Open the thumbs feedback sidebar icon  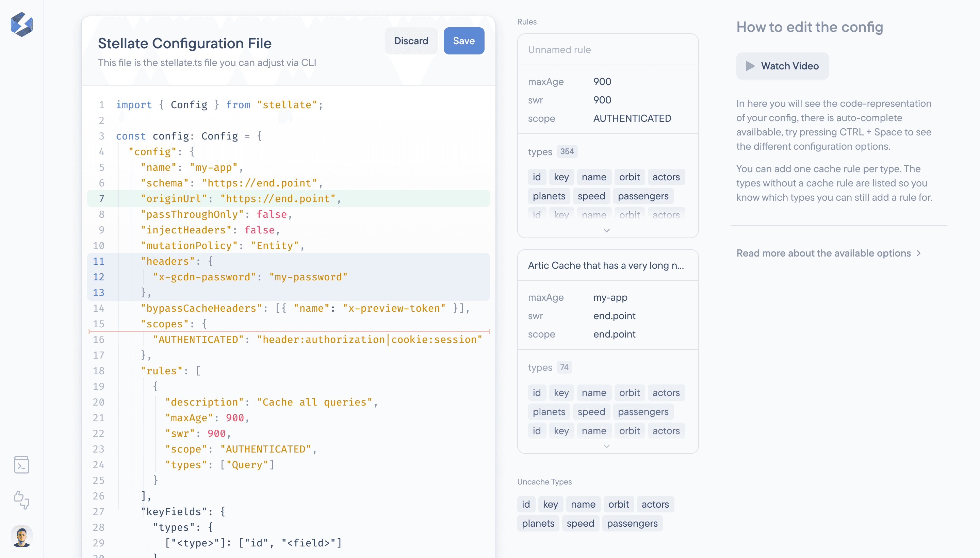pyautogui.click(x=21, y=500)
